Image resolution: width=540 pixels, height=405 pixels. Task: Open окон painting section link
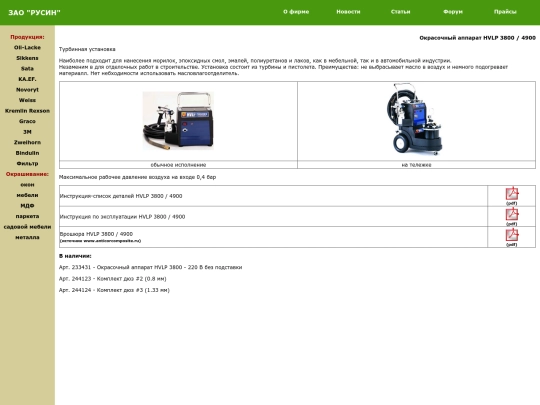[x=27, y=185]
